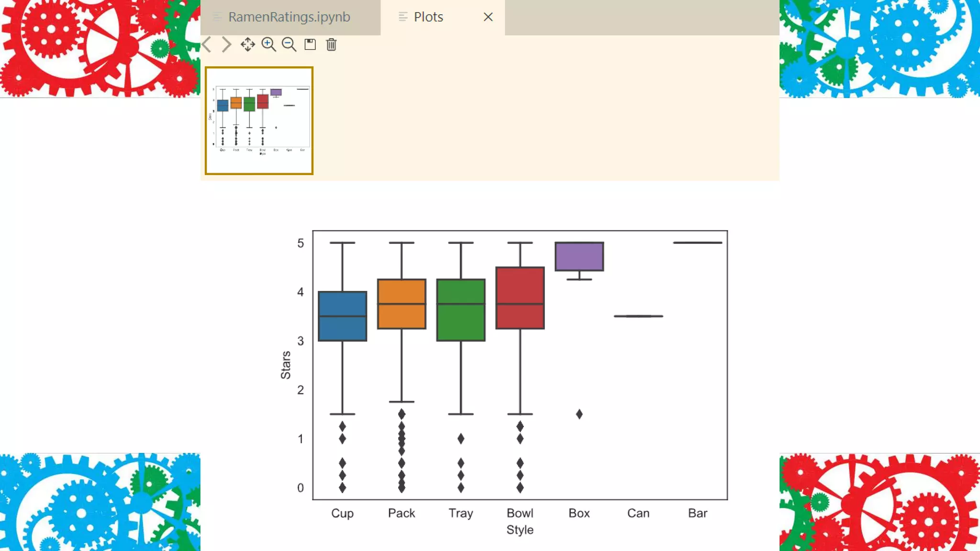Click the 'Tray' axis category label
Viewport: 980px width, 551px height.
[461, 513]
